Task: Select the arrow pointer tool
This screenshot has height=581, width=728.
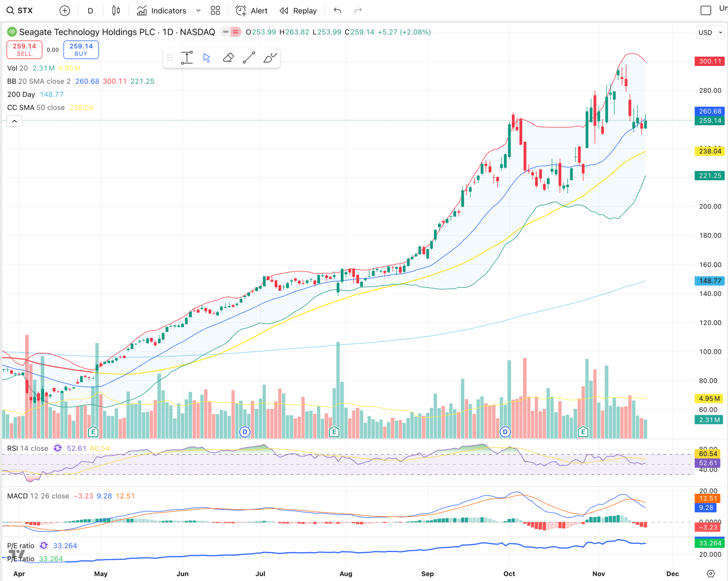Action: pos(207,58)
